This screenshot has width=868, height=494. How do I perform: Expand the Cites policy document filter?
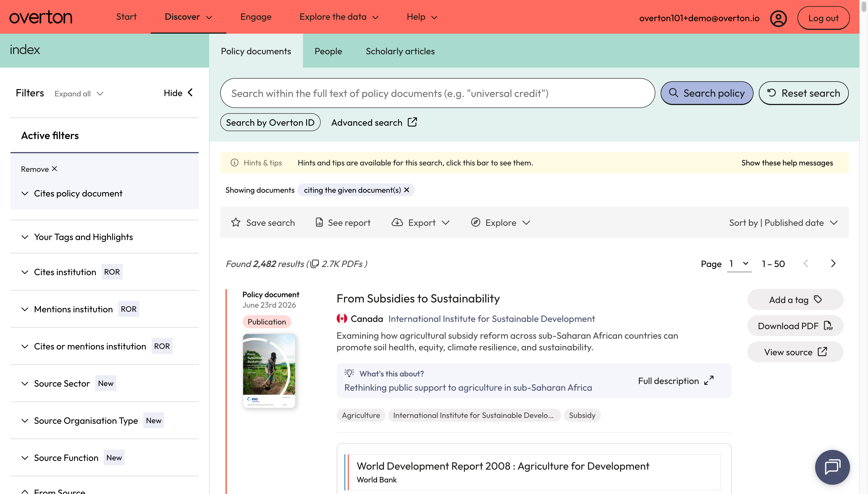(71, 193)
